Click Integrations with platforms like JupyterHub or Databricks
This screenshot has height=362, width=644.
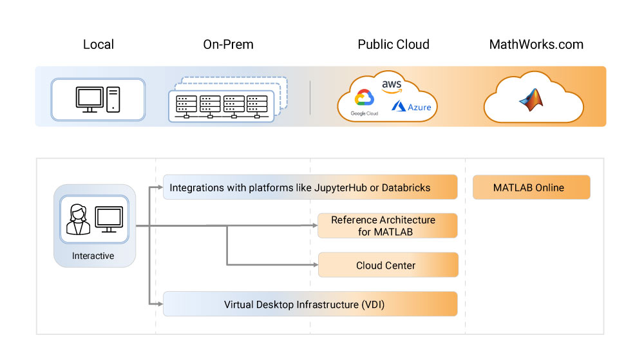tap(310, 187)
